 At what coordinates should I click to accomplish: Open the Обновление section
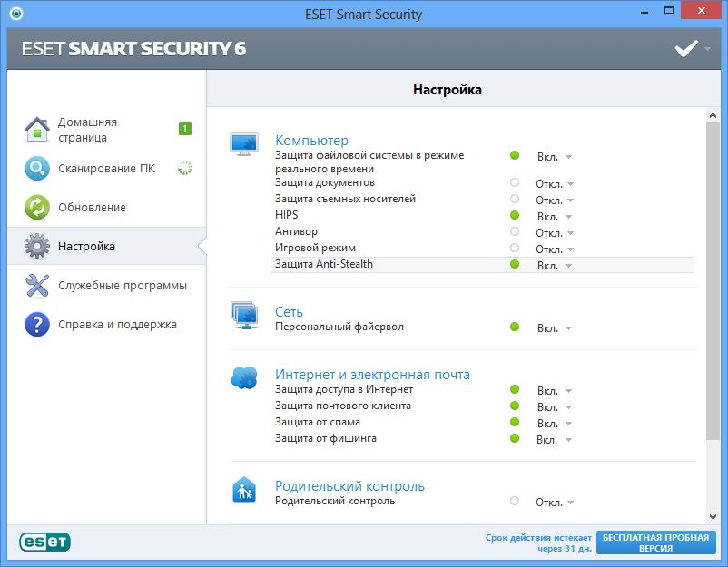coord(92,208)
